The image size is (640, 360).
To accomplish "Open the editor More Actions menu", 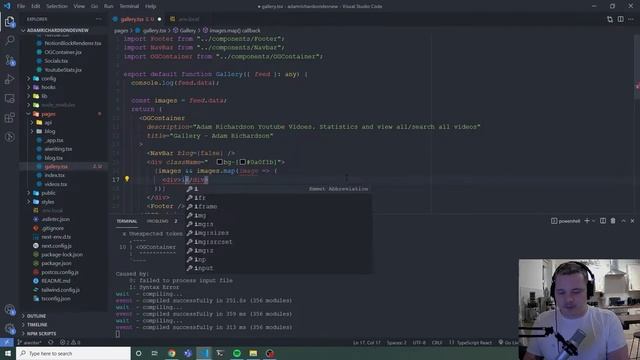I will tap(631, 19).
